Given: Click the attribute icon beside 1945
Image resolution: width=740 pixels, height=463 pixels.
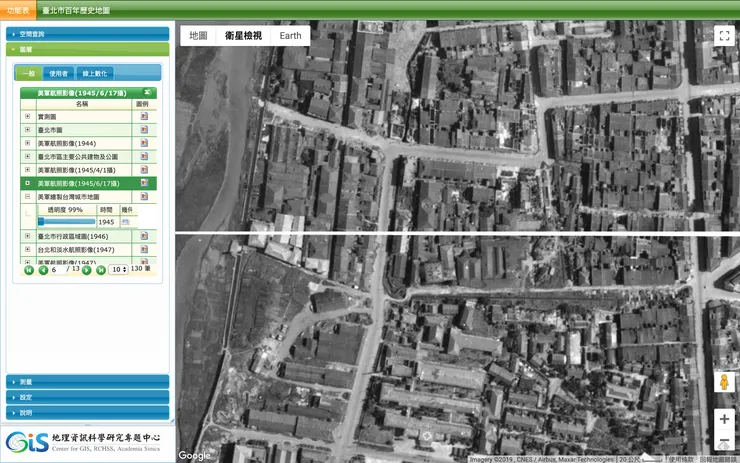Looking at the screenshot, I should (126, 222).
